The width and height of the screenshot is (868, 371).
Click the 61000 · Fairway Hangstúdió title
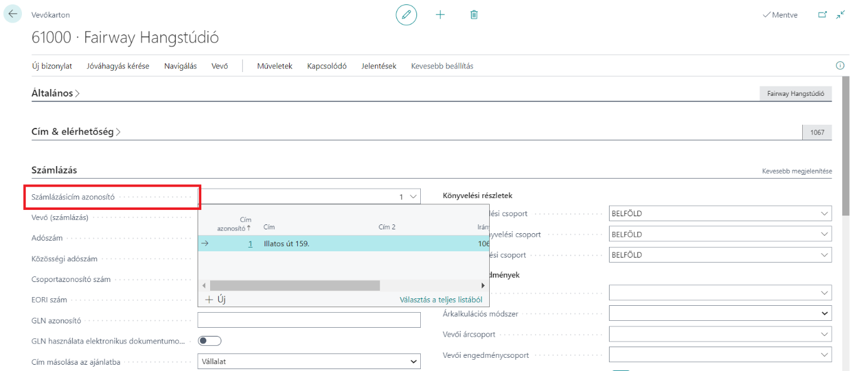pyautogui.click(x=125, y=37)
